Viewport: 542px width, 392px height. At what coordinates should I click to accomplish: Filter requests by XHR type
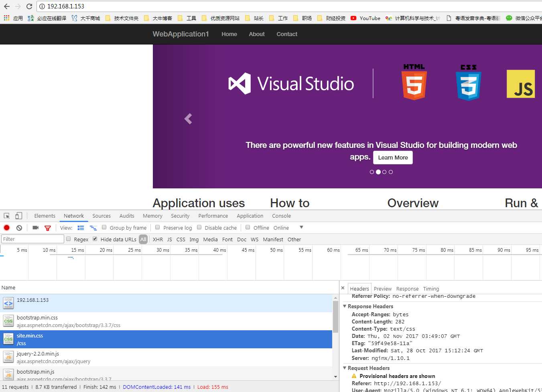click(158, 239)
